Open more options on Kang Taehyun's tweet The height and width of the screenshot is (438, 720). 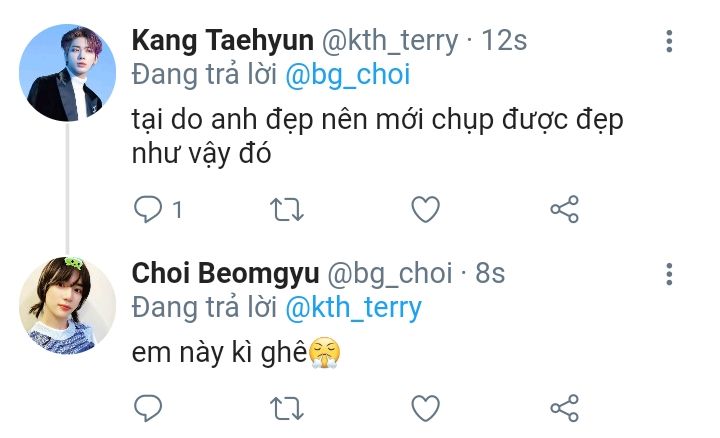[668, 42]
